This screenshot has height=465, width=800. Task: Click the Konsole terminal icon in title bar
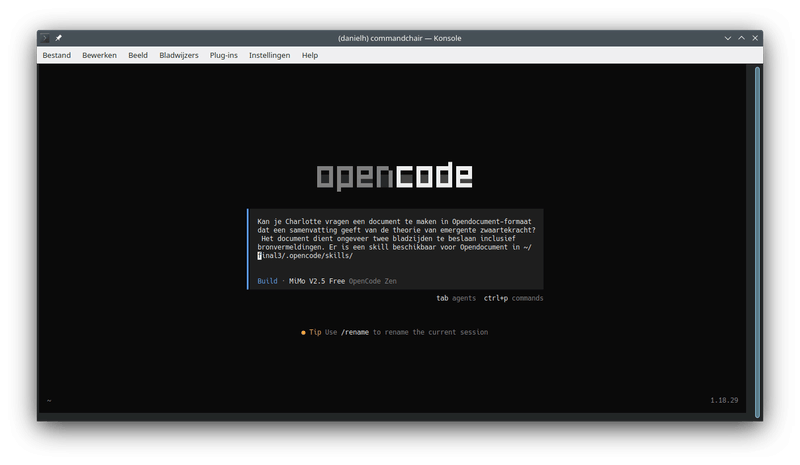[45, 38]
